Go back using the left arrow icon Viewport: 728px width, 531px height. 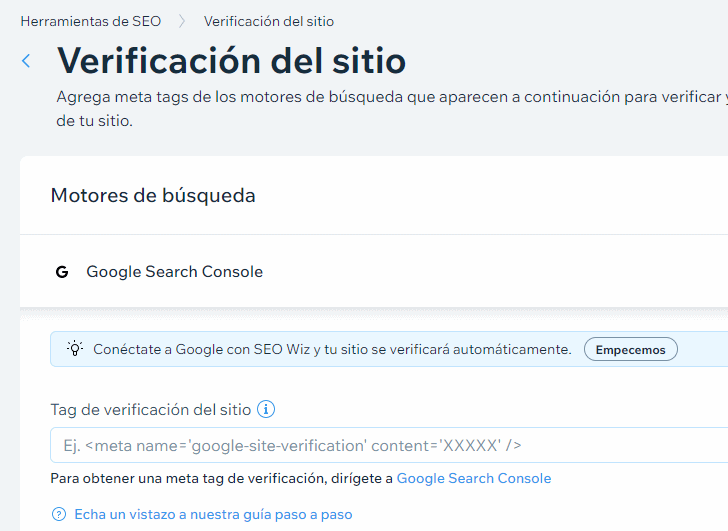pos(26,61)
